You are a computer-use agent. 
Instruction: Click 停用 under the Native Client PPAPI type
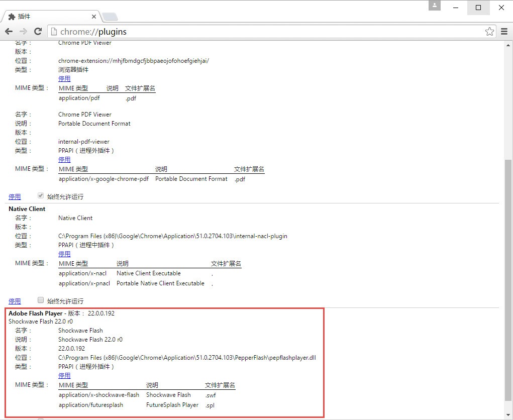(x=64, y=254)
